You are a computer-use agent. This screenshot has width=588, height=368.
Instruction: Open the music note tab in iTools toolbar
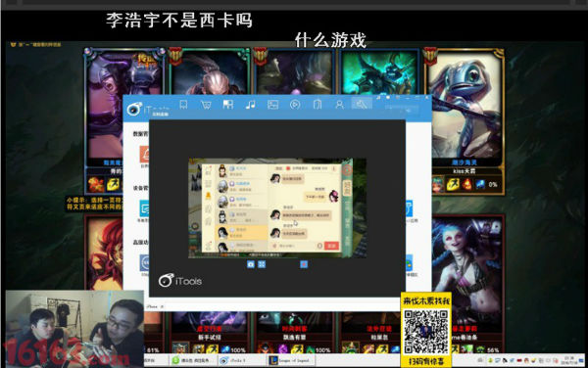pyautogui.click(x=250, y=105)
